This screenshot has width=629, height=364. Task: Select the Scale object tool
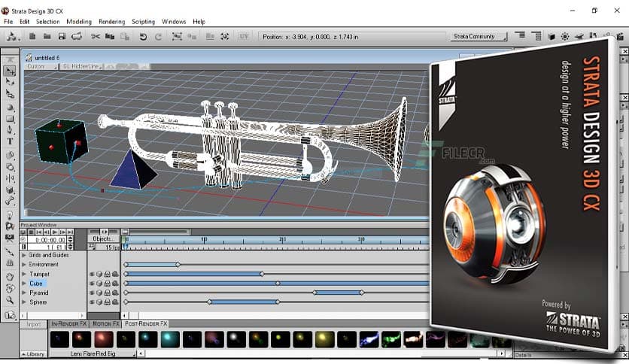click(10, 94)
